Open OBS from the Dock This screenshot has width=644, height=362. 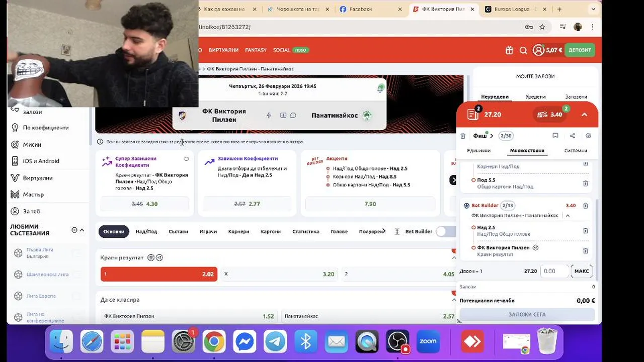[397, 342]
